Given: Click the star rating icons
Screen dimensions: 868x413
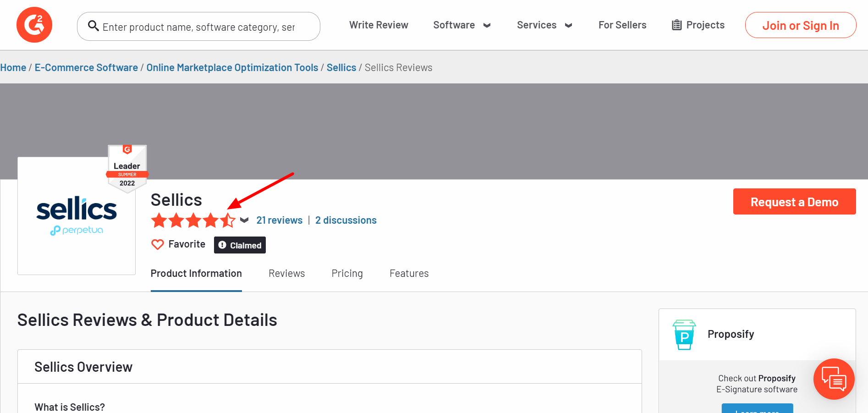Looking at the screenshot, I should [193, 220].
